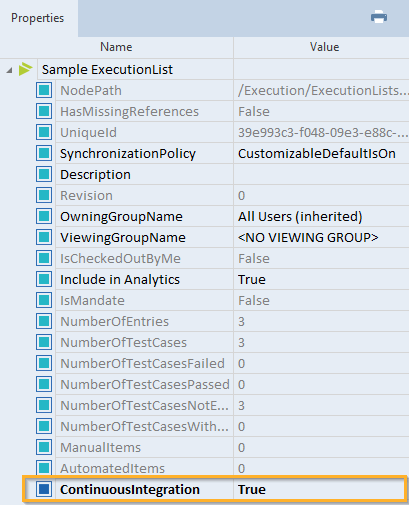Click the Description property icon
Viewport: 409px width, 505px height.
(44, 174)
